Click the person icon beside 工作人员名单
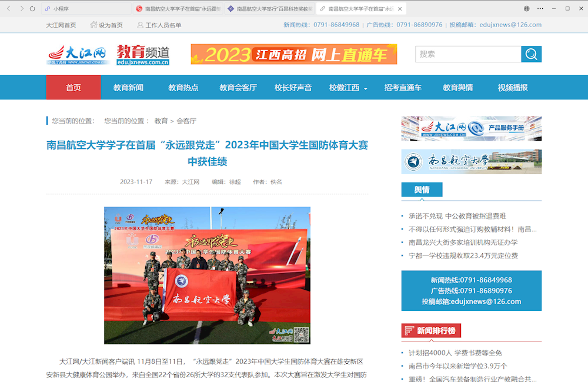 point(141,25)
